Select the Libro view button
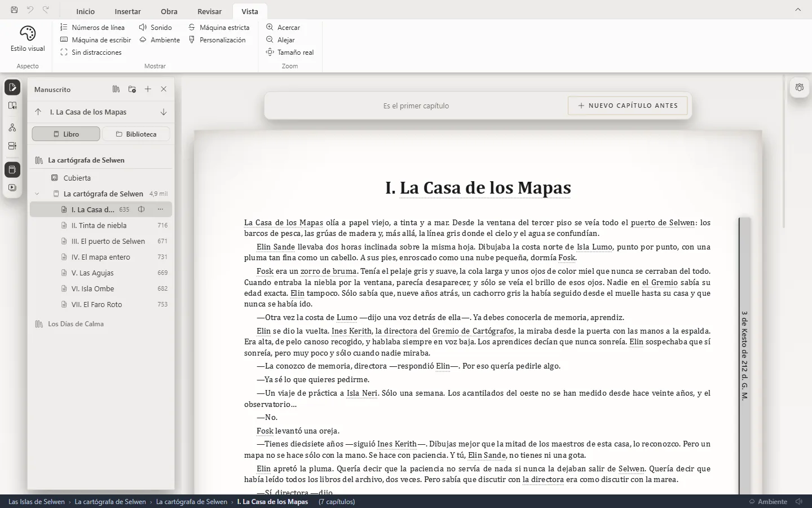The width and height of the screenshot is (812, 508). [66, 134]
